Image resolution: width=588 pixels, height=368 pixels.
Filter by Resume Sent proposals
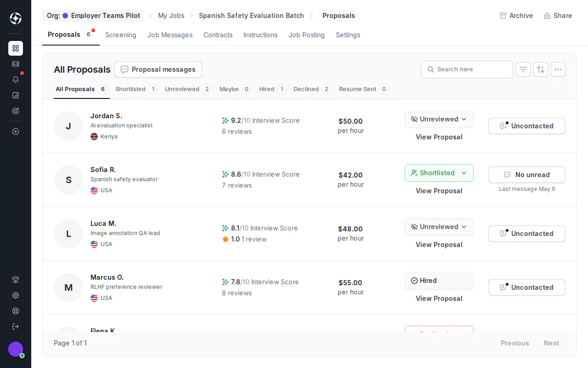tap(364, 89)
